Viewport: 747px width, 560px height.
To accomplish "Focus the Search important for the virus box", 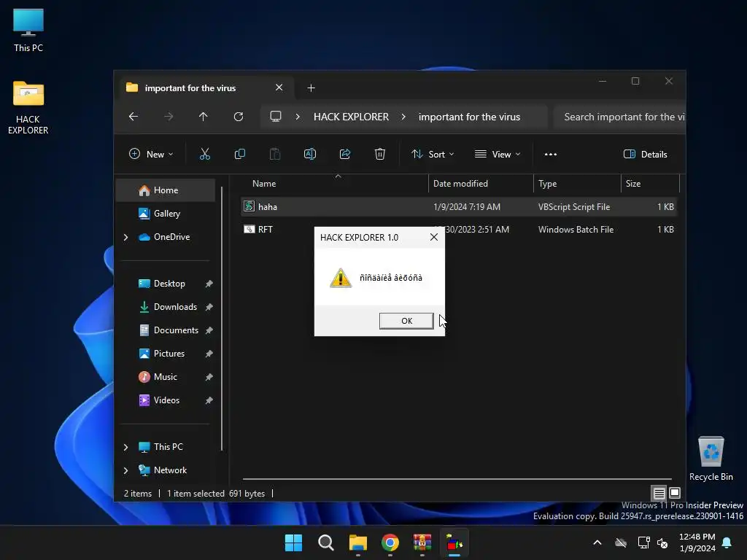I will pyautogui.click(x=620, y=117).
